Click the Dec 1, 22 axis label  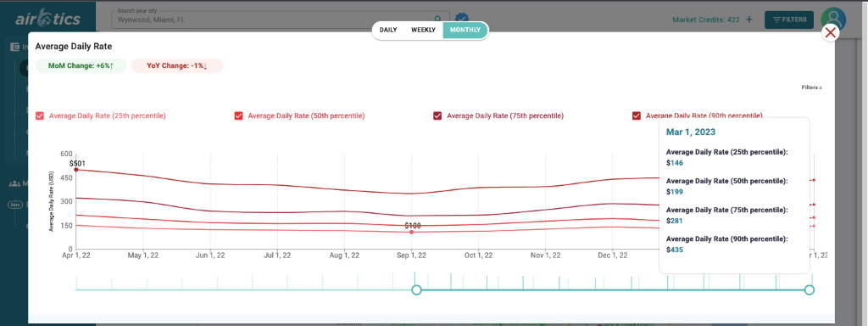[x=613, y=256]
